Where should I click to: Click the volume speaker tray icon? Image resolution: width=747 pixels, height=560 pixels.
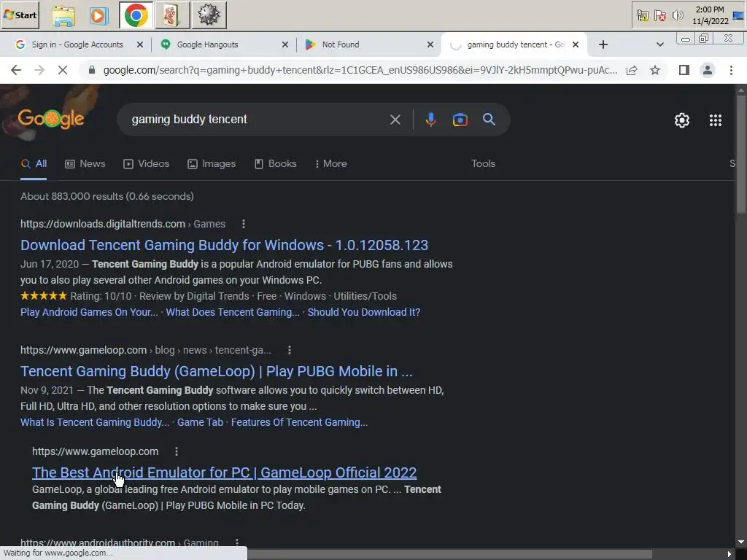(x=677, y=16)
